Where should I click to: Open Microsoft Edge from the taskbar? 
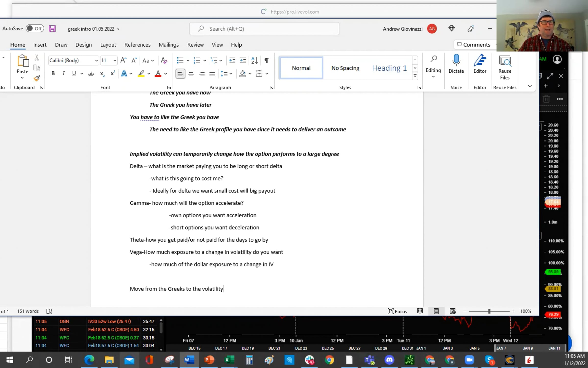89,360
